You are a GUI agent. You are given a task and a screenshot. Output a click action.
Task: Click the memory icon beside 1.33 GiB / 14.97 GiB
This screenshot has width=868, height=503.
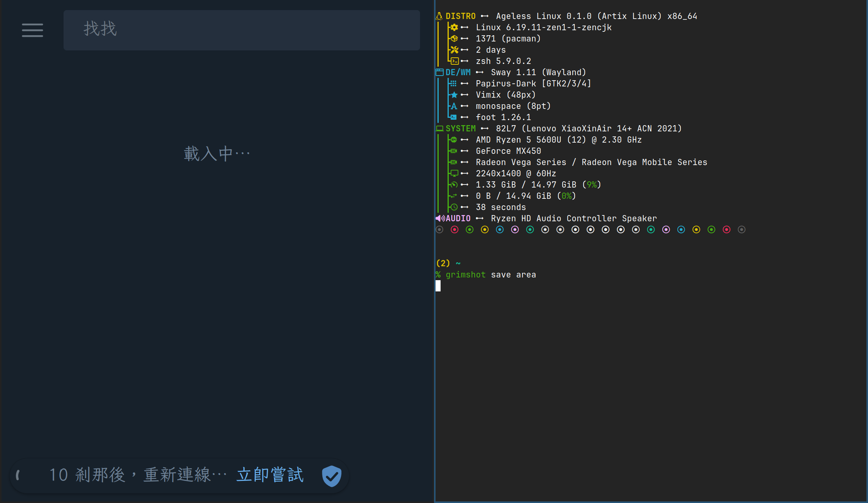click(x=453, y=184)
